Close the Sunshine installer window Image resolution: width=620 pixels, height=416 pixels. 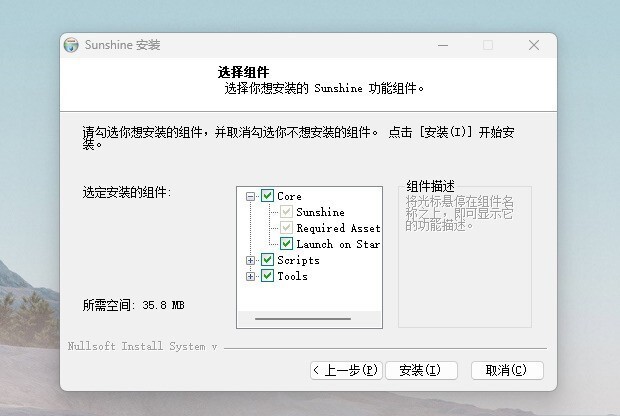534,45
